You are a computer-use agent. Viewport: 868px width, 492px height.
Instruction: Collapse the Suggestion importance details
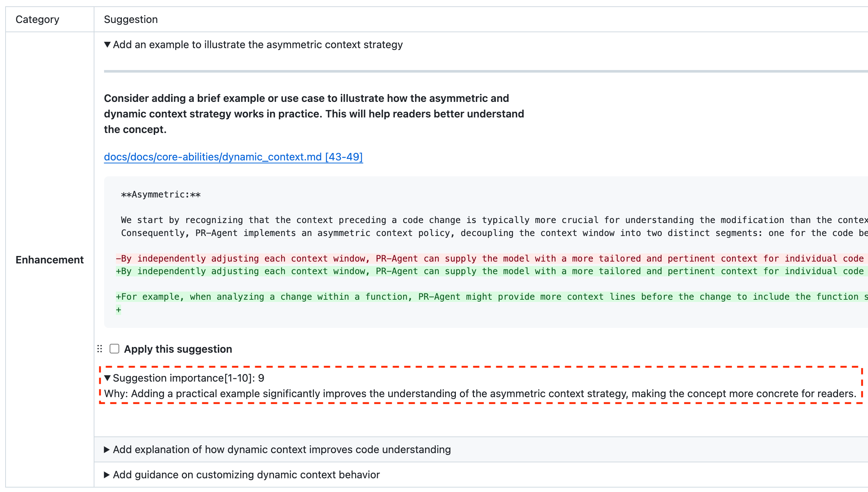[x=107, y=378]
